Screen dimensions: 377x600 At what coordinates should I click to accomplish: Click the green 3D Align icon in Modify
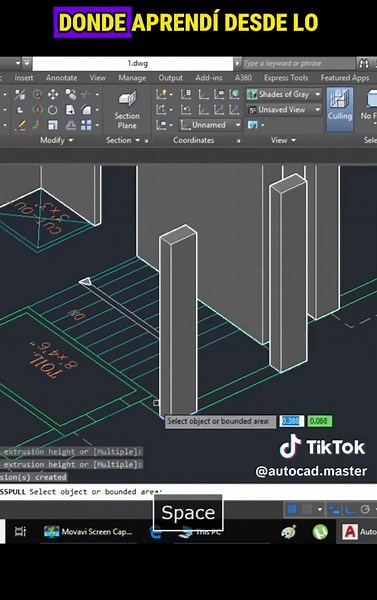click(37, 125)
